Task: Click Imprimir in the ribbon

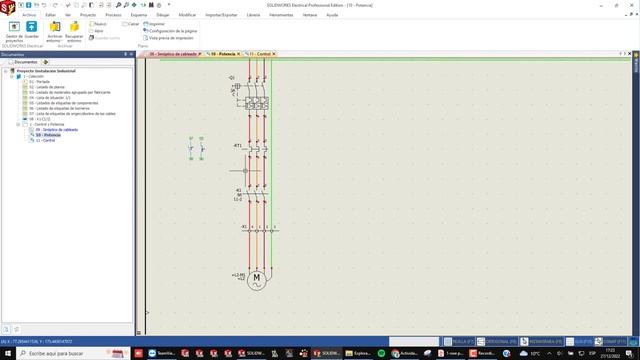Action: (154, 24)
